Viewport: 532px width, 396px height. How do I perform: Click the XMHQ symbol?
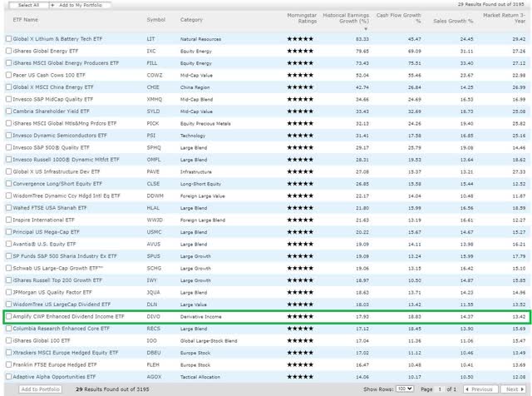pos(155,99)
